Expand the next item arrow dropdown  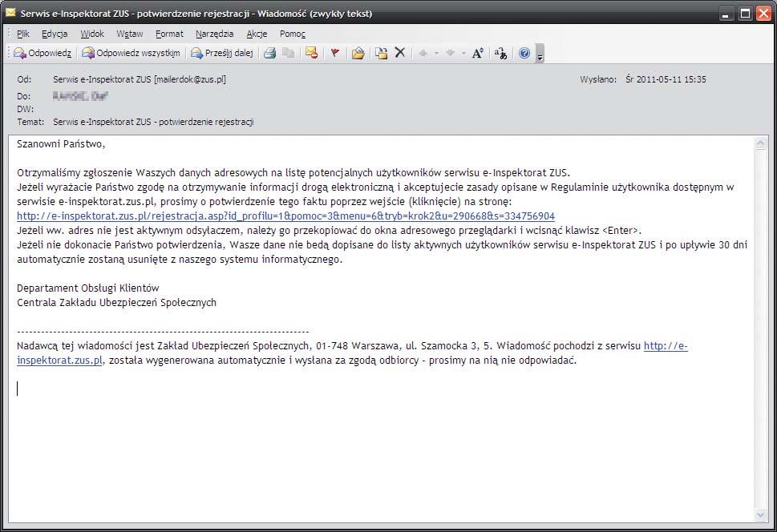point(463,53)
